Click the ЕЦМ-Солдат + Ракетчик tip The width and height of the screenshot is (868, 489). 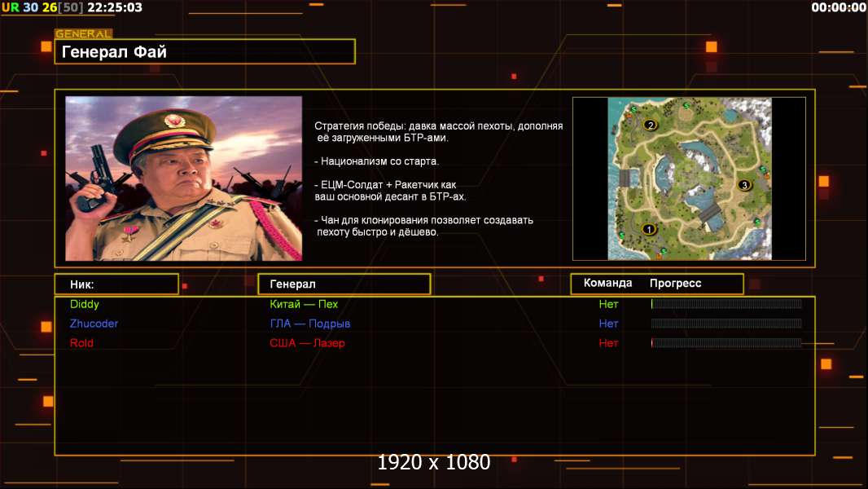point(390,191)
